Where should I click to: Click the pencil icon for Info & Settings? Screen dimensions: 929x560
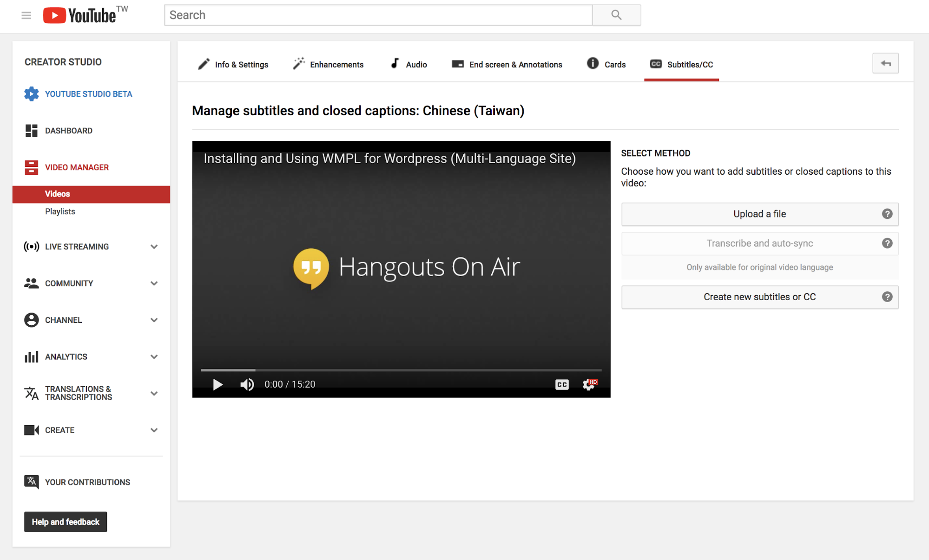pos(204,64)
